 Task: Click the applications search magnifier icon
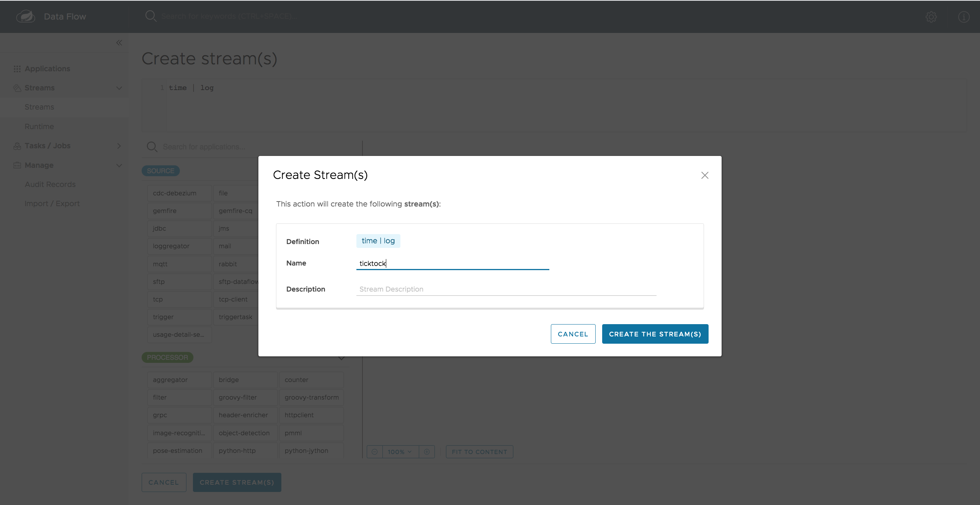[x=152, y=147]
